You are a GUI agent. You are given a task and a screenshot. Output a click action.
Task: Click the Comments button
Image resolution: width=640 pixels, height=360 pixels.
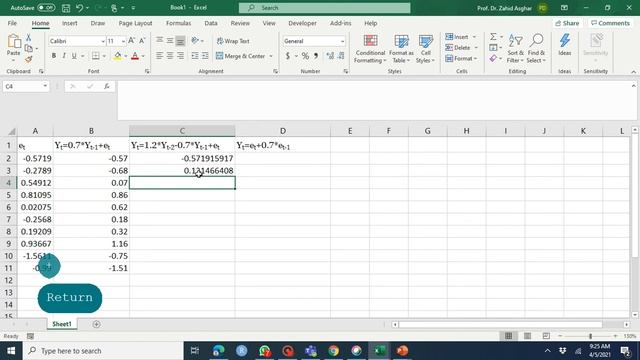(610, 23)
